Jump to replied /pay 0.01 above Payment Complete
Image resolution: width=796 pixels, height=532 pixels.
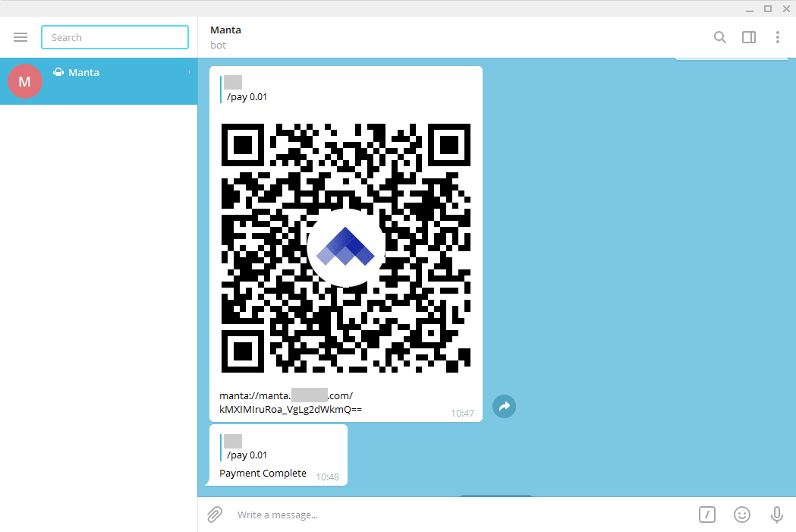click(x=246, y=448)
